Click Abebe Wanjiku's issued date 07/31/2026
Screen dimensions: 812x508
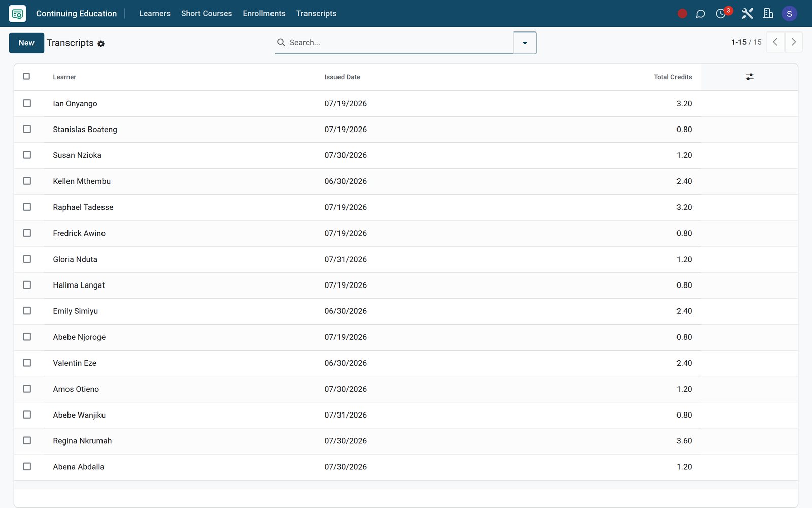[x=346, y=415]
